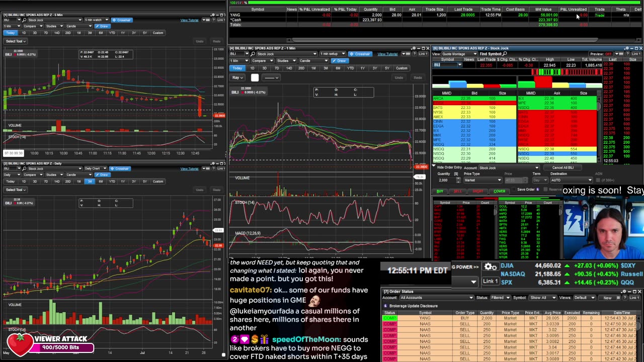This screenshot has width=644, height=362.
Task: Activate Draw pencil in 5 Min chart
Action: pos(103,26)
